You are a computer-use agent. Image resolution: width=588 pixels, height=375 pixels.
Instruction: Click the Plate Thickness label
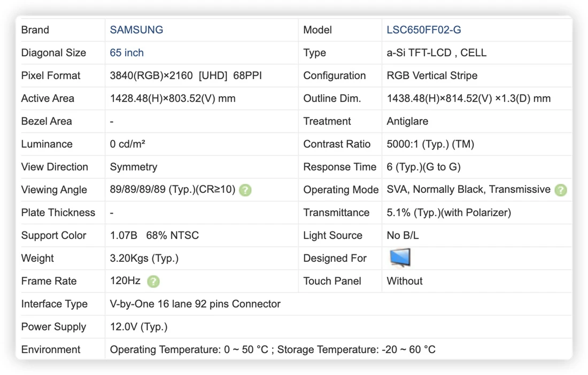(58, 213)
